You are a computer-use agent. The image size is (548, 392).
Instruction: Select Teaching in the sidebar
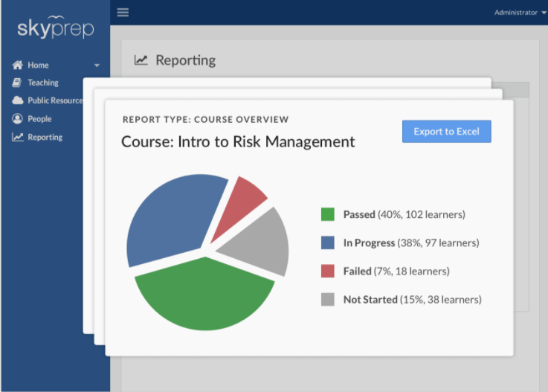coord(43,83)
